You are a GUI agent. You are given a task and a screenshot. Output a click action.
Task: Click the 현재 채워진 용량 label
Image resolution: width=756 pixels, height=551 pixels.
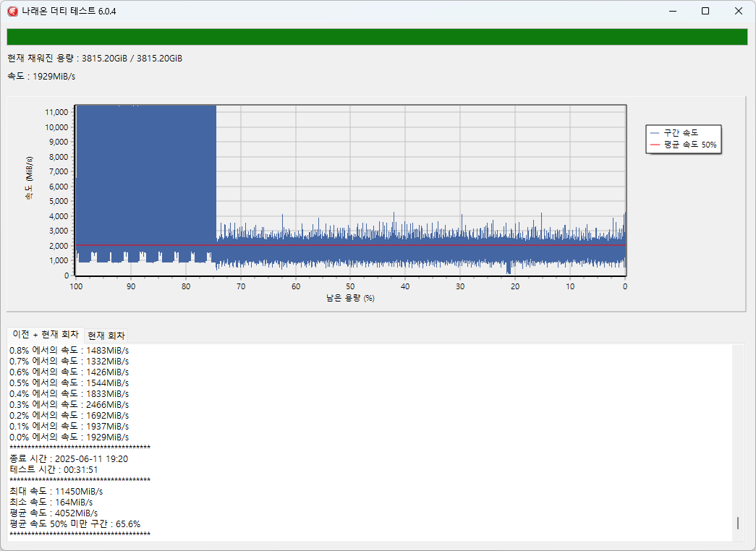tap(95, 58)
